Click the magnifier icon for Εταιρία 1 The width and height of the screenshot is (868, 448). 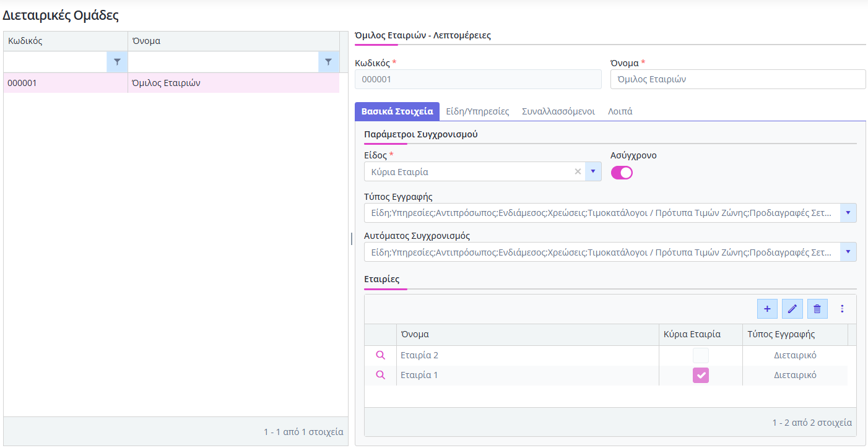pos(381,375)
